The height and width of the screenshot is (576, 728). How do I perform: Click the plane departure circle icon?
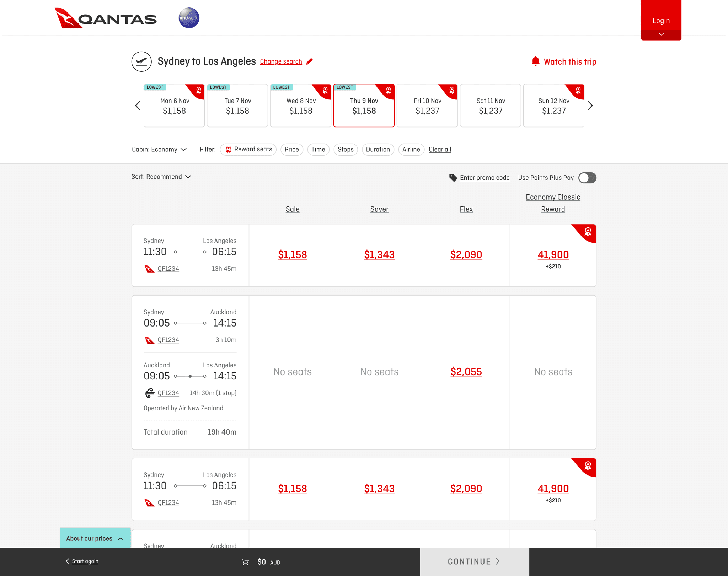pyautogui.click(x=141, y=61)
